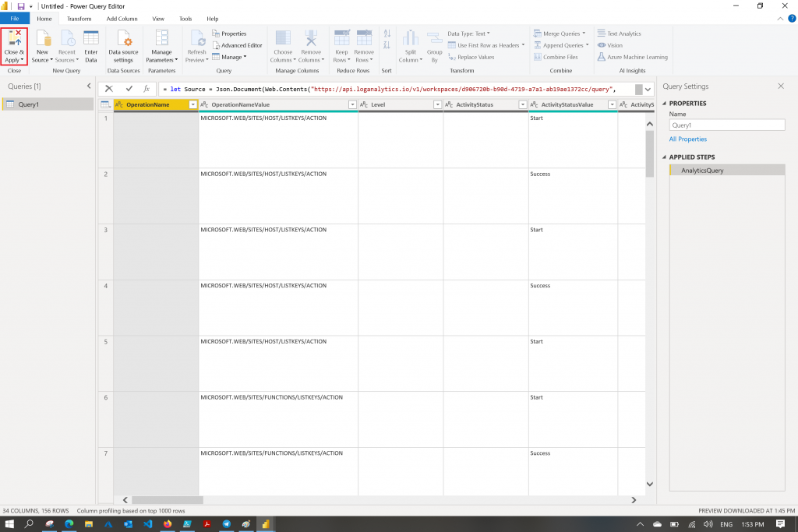Click the All Properties link
This screenshot has width=798, height=532.
[687, 139]
